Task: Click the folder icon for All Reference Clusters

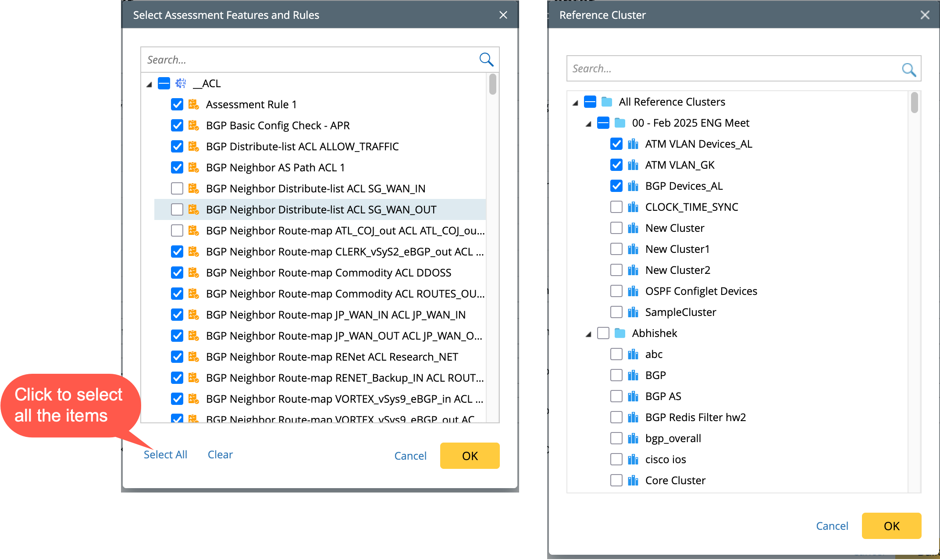Action: (607, 102)
